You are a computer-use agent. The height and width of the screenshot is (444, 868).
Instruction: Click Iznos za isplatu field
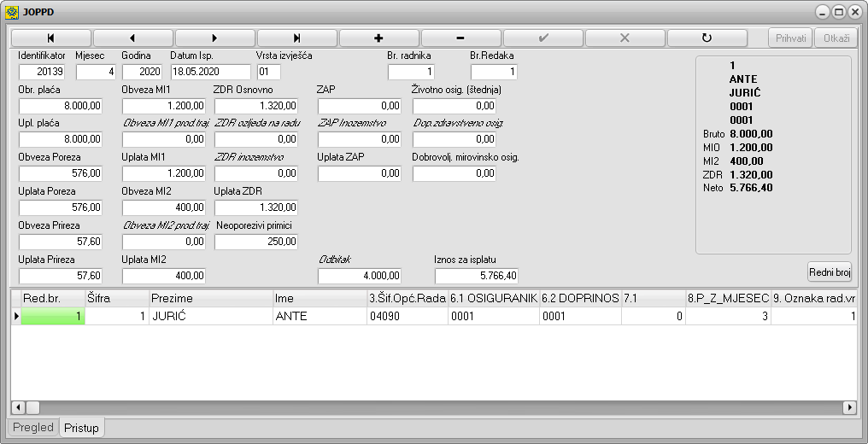pos(477,276)
